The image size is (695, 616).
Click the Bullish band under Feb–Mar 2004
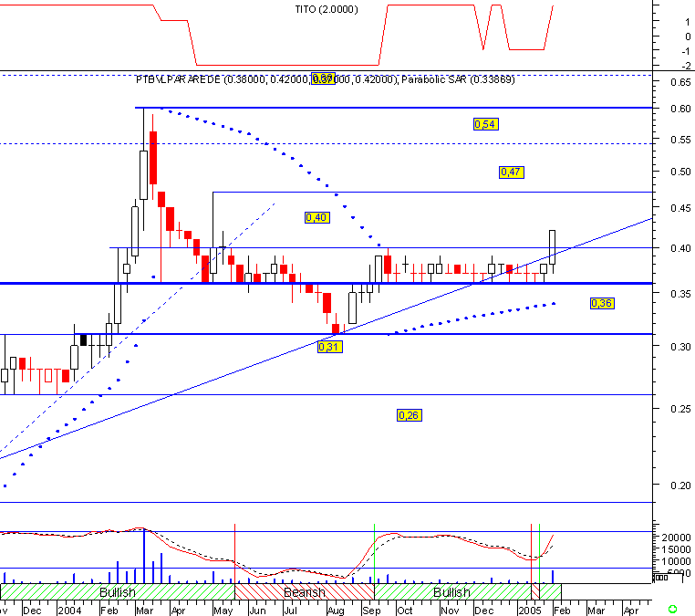(118, 592)
